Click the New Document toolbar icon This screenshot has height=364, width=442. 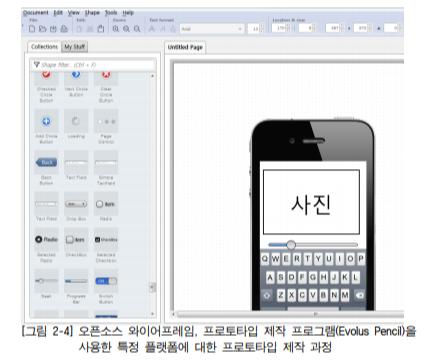pyautogui.click(x=32, y=29)
